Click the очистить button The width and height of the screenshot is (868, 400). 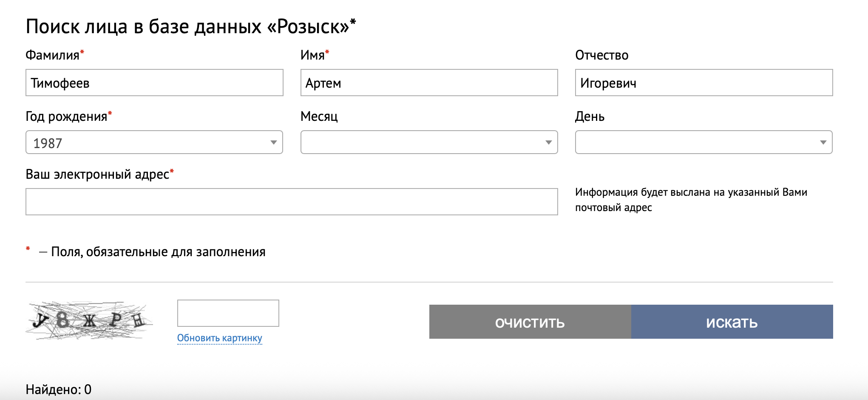pos(530,322)
